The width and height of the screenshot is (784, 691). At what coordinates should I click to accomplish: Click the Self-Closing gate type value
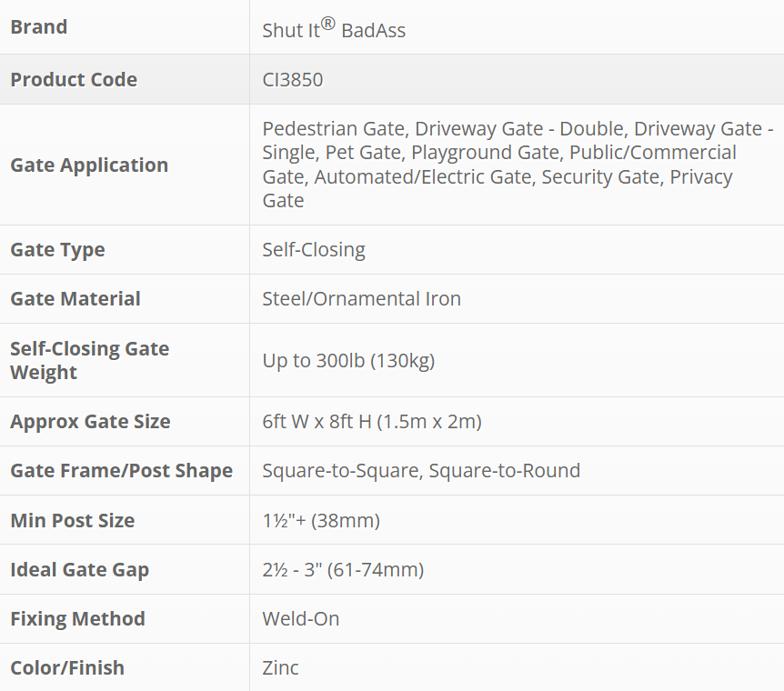coord(314,250)
